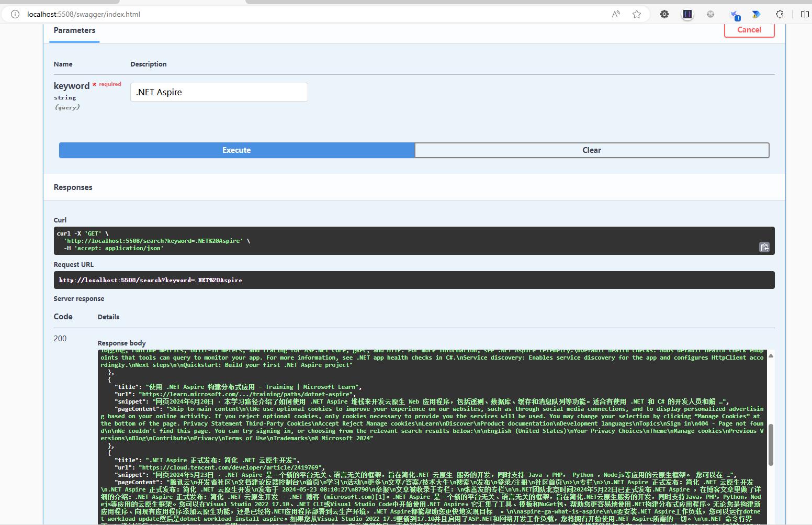Image resolution: width=812 pixels, height=525 pixels.
Task: Open the blue extension with warning triangle
Action: 757,14
